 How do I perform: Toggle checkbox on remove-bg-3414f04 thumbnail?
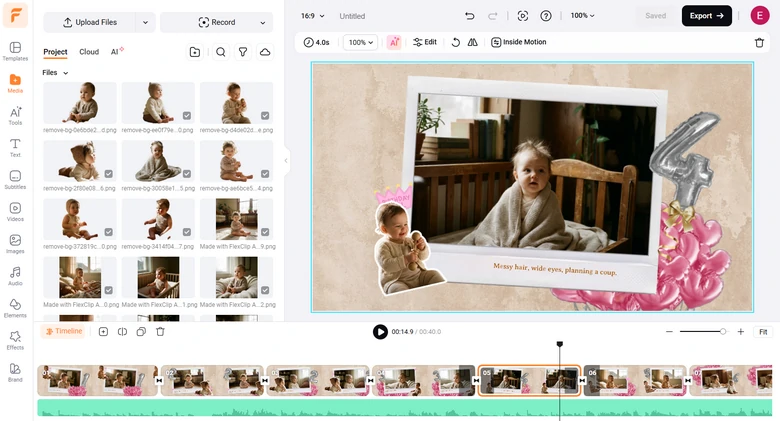pos(187,232)
